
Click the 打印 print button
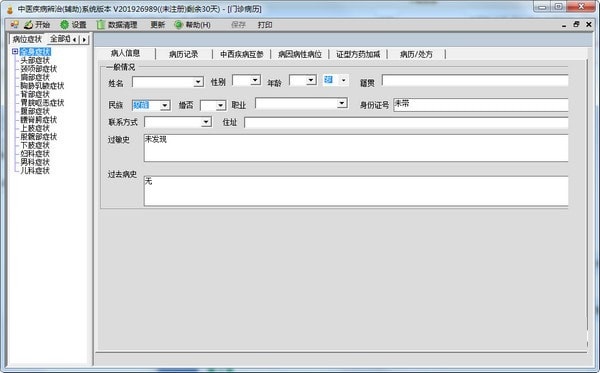[265, 25]
